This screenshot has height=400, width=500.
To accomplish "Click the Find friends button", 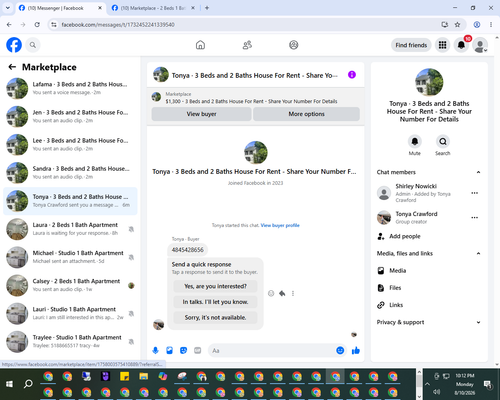I will (411, 45).
